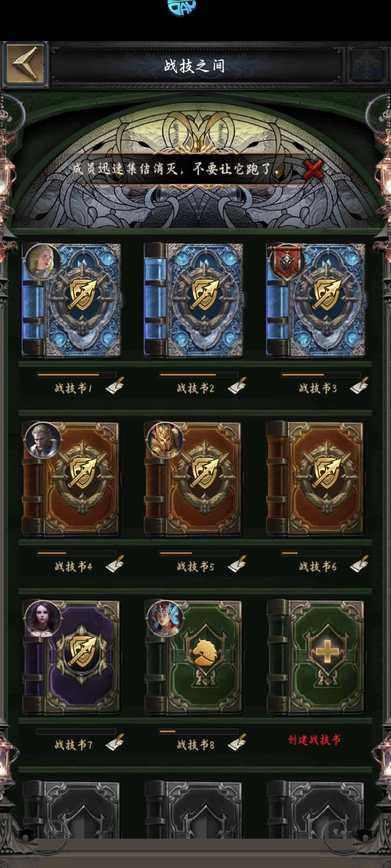Select the green cavalry horse book 战技书8

pyautogui.click(x=194, y=657)
